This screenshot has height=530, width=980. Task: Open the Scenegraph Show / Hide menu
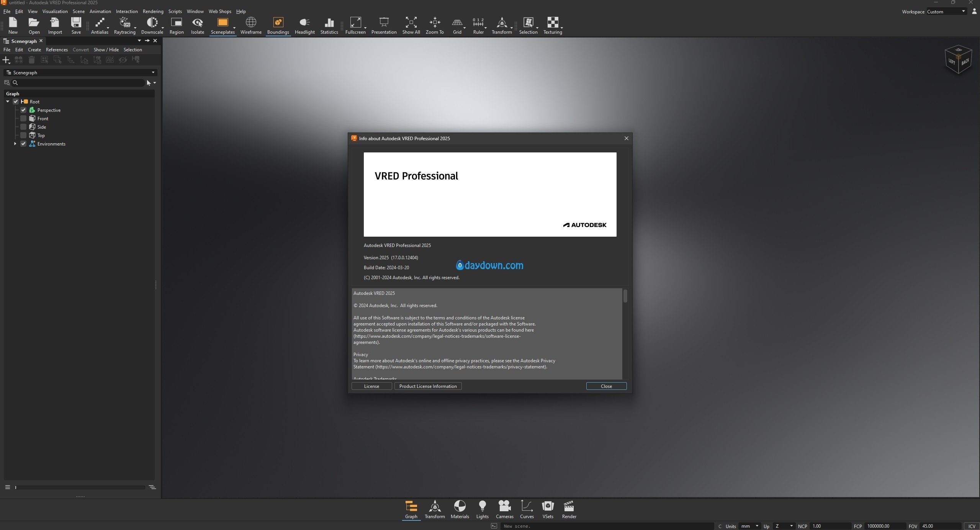pos(106,50)
